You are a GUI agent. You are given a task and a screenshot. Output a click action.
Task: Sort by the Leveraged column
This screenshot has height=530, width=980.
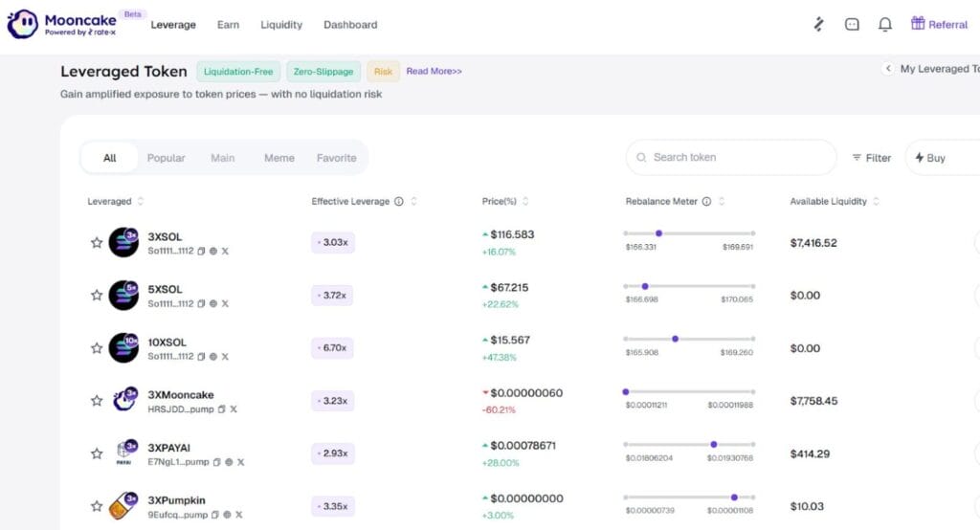(x=141, y=201)
